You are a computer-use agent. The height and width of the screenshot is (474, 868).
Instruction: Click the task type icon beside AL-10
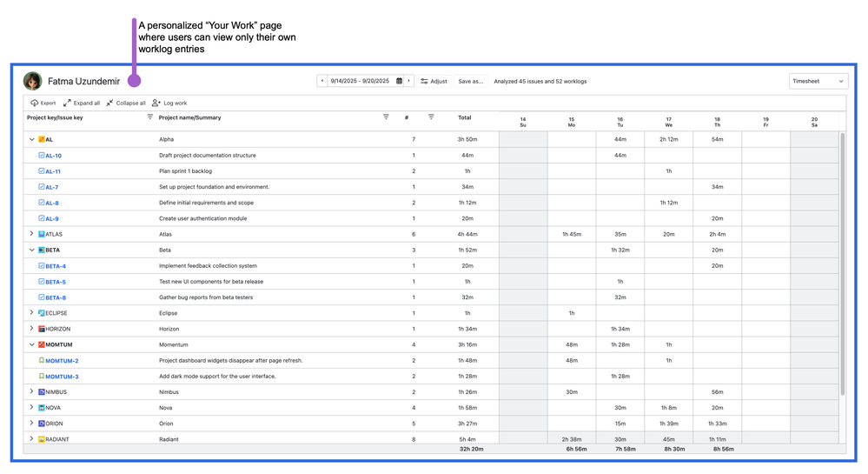pos(42,155)
